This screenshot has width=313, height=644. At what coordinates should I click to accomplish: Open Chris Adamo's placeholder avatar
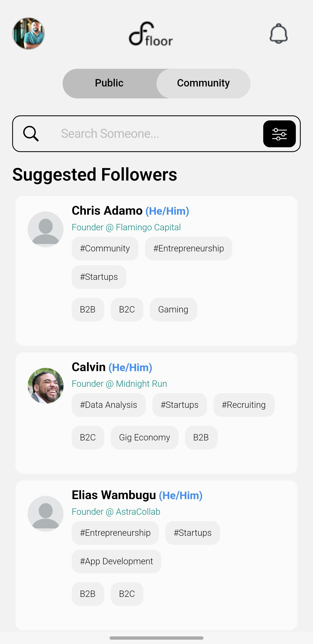click(45, 229)
